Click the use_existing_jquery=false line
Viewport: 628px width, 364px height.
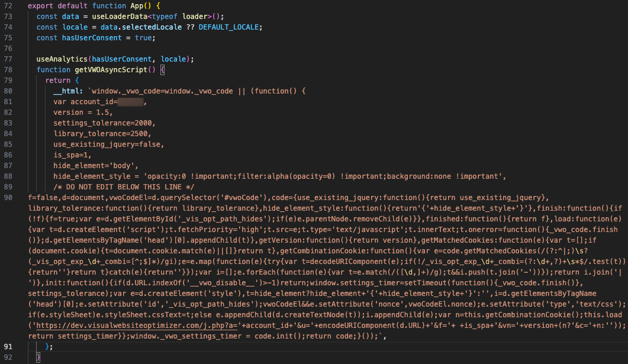point(108,144)
